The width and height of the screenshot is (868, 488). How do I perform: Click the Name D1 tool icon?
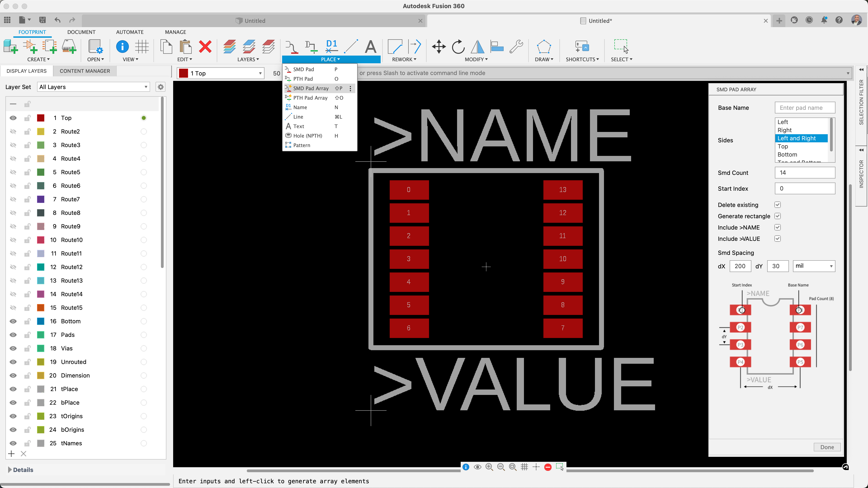[x=332, y=47]
